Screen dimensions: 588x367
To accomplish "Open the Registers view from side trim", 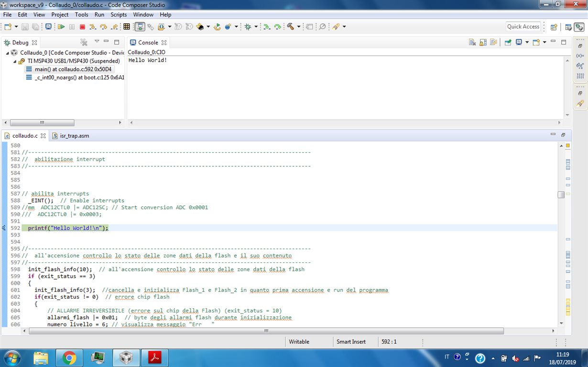I will point(580,76).
